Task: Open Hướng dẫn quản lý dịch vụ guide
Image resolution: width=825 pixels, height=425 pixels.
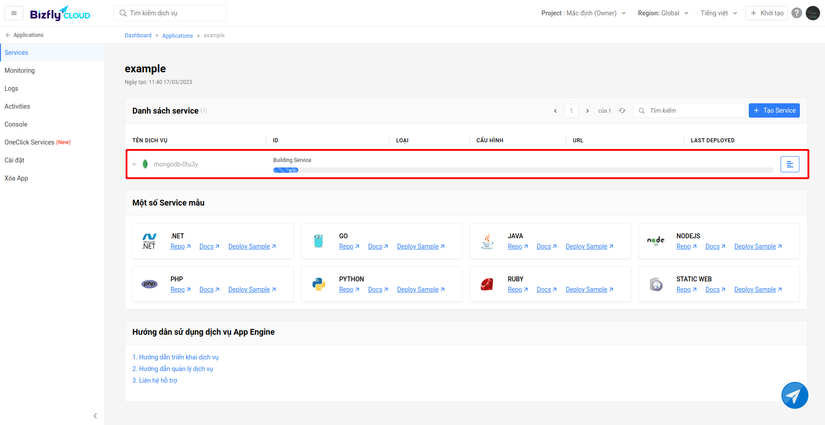Action: click(173, 369)
